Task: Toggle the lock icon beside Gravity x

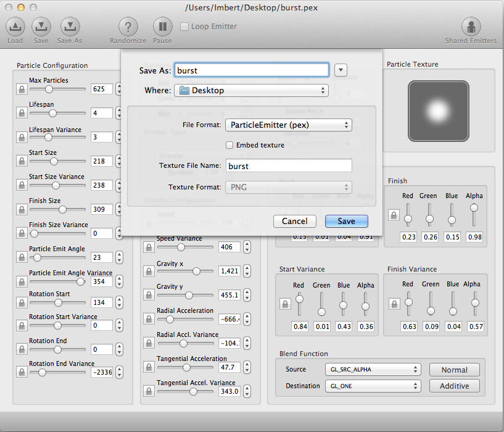Action: click(x=149, y=272)
